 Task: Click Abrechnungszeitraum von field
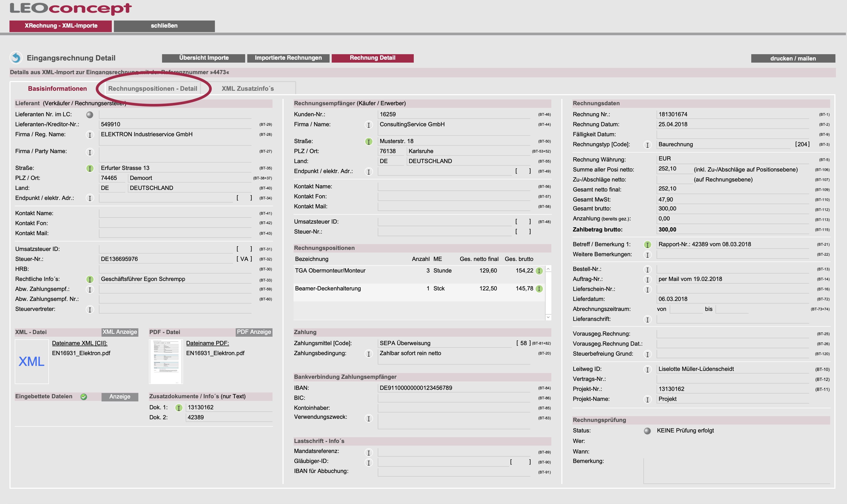point(686,309)
